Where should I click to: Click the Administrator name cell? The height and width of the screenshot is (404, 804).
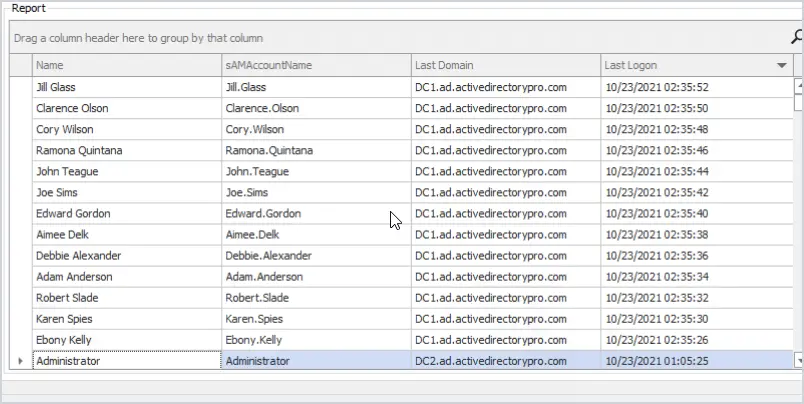point(127,361)
